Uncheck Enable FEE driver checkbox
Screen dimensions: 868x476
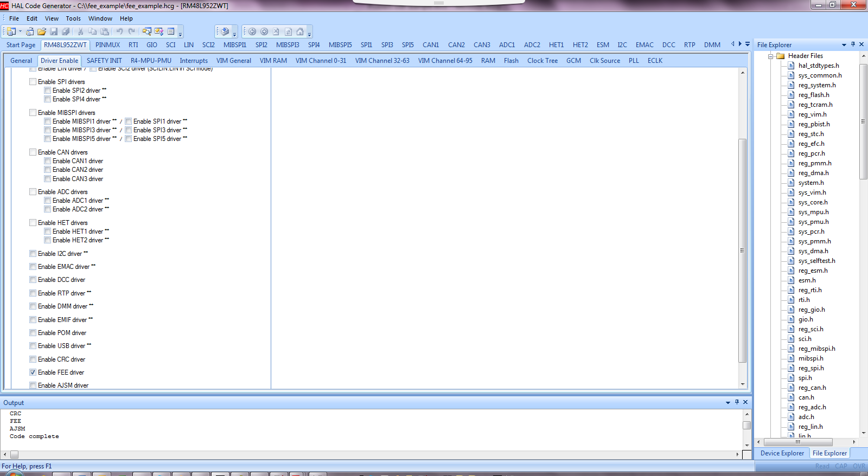coord(33,372)
